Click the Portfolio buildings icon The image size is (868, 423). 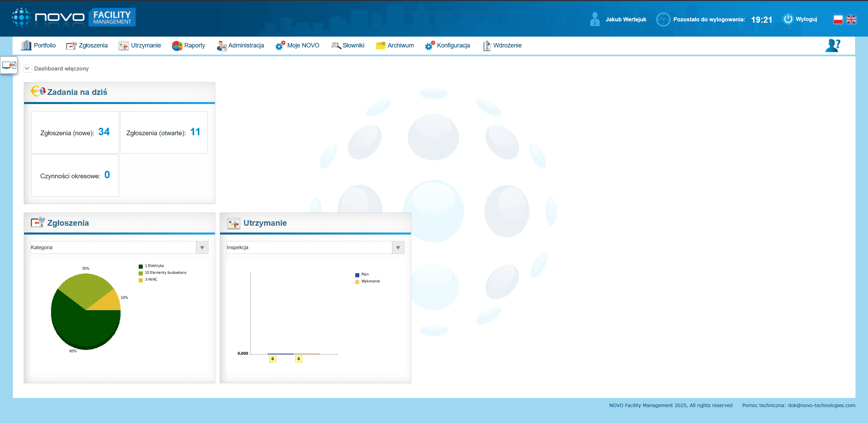coord(26,45)
